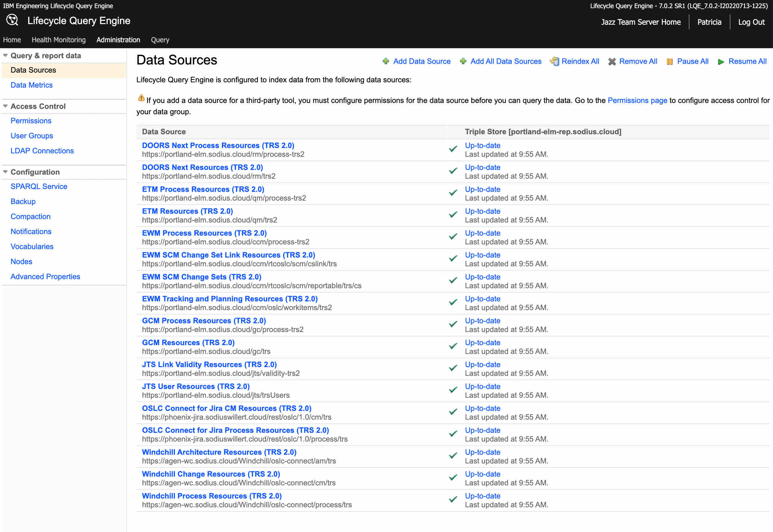
Task: Click URL text https://portland-elm.sodius.cloud/gc/trs
Action: [206, 351]
